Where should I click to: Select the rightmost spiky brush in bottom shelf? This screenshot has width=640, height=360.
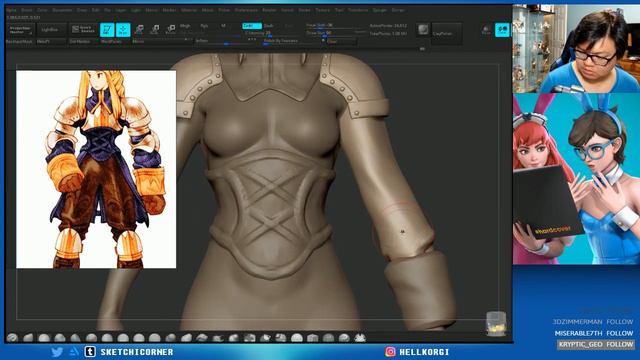360,338
